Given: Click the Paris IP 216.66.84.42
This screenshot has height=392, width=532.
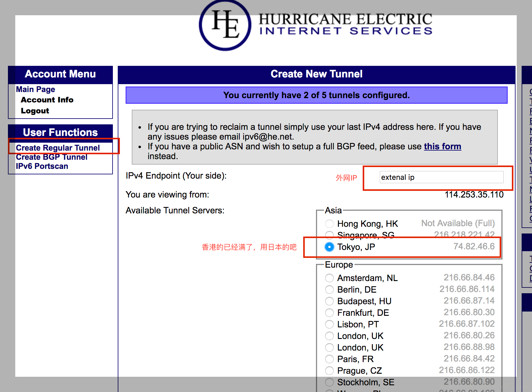Looking at the screenshot, I should [469, 358].
